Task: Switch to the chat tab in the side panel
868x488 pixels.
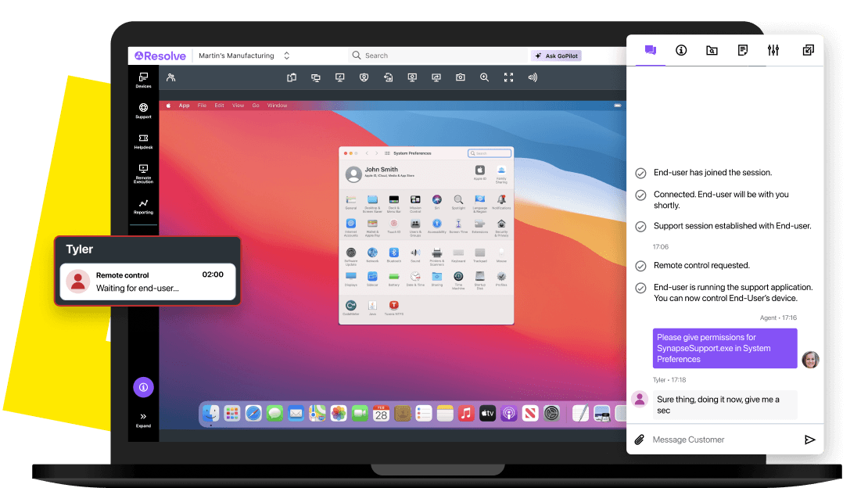Action: [x=651, y=50]
